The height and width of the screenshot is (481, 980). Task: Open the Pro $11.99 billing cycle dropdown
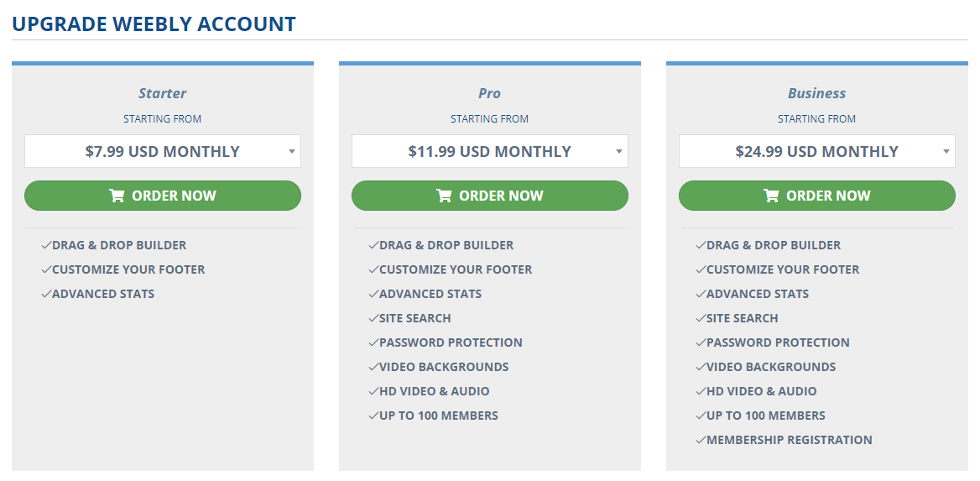click(490, 151)
